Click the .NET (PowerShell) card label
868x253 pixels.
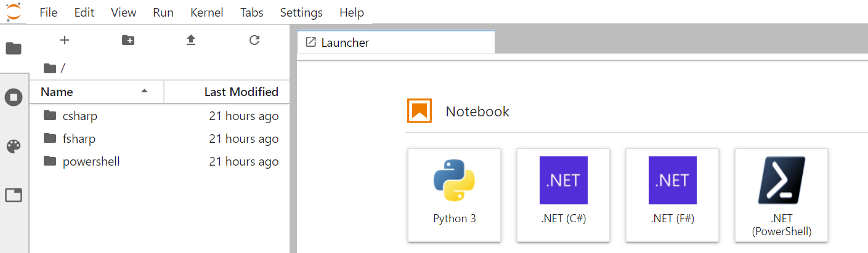tap(782, 225)
